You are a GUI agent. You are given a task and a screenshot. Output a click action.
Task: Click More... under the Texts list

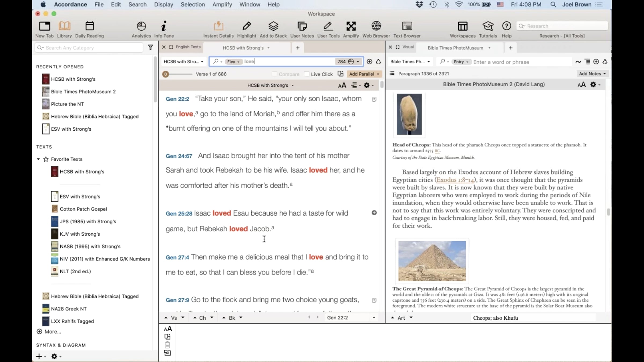pyautogui.click(x=53, y=331)
